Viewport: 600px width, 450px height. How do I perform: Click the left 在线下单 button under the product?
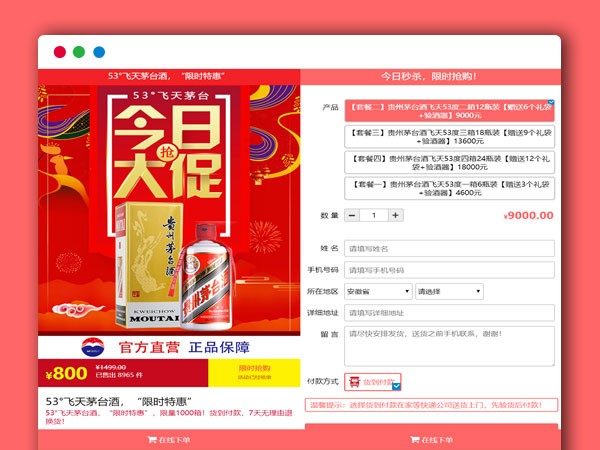pos(169,439)
